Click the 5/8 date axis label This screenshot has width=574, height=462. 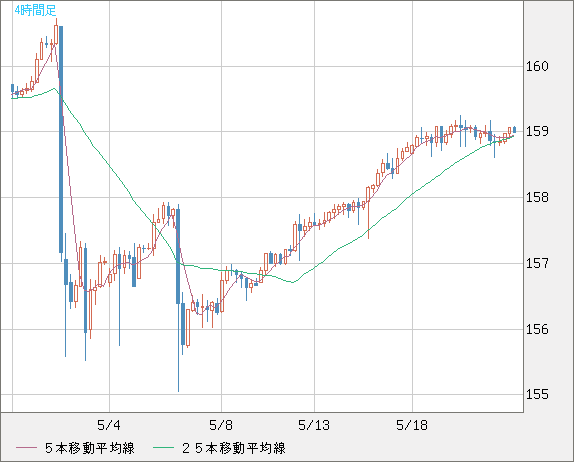(x=221, y=425)
